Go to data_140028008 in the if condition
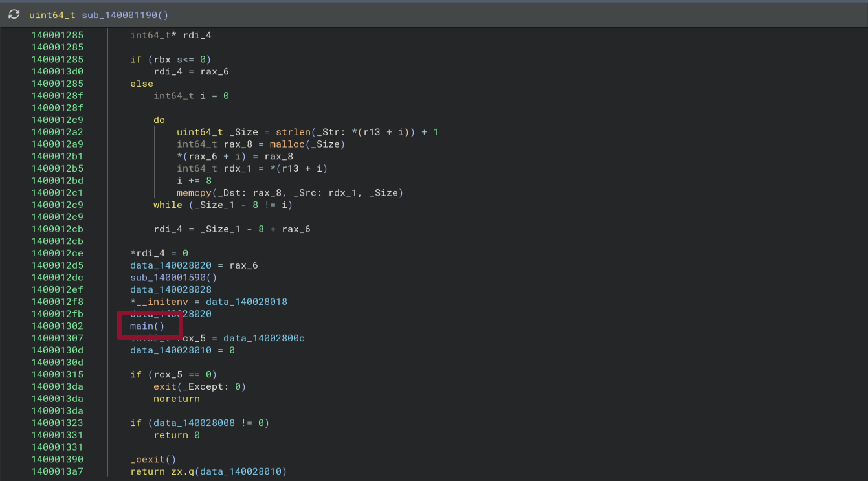868x481 pixels. tap(194, 423)
